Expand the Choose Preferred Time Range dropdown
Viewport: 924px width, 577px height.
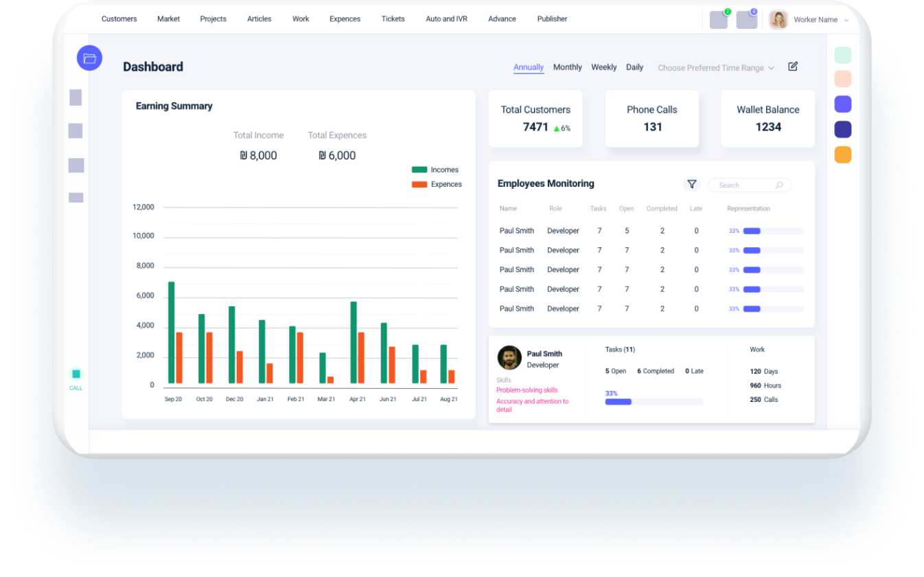point(716,68)
